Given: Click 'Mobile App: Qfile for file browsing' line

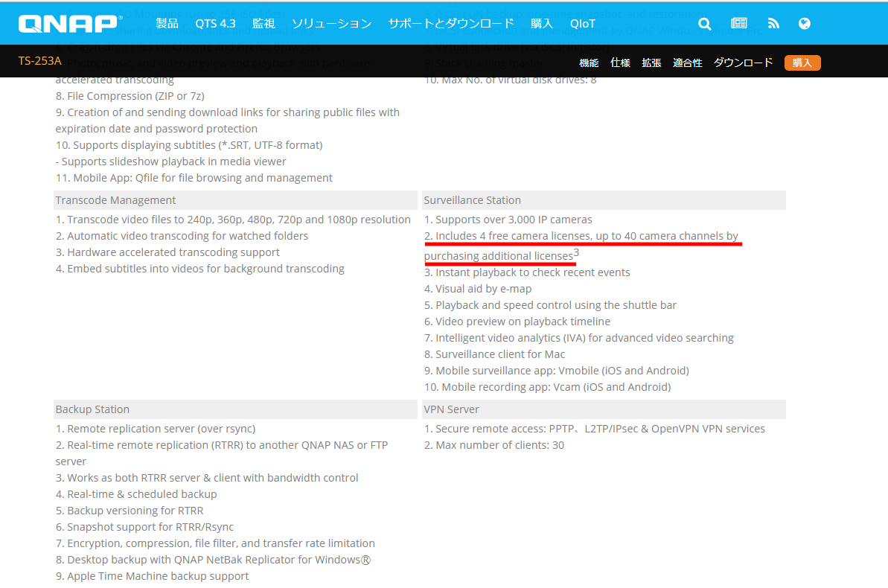Looking at the screenshot, I should 194,179.
